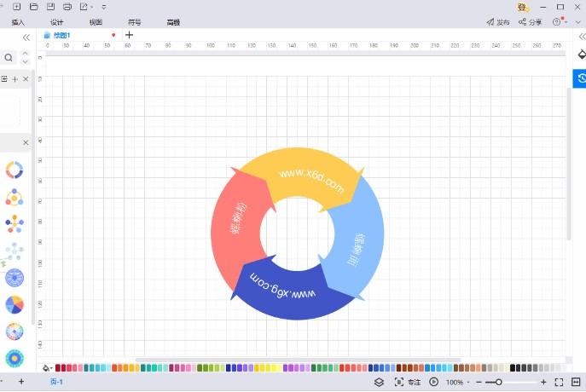Toggle 专注 focus mode in the status bar
The height and width of the screenshot is (392, 586).
pos(408,382)
